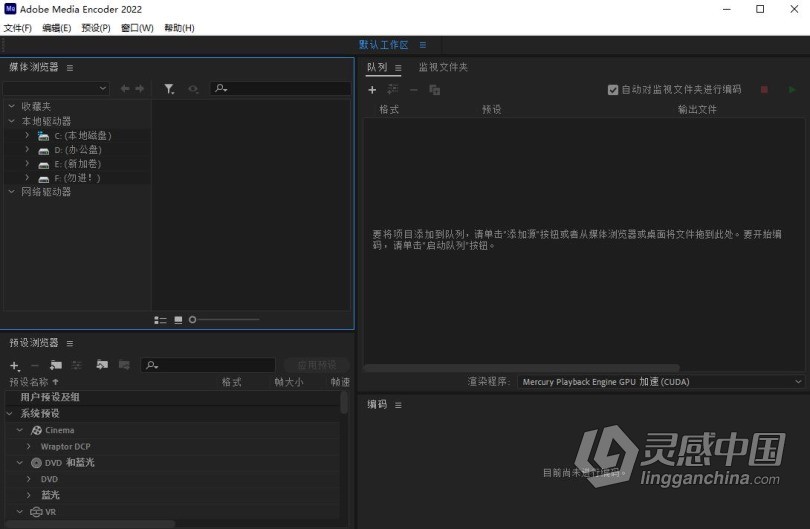Collapse the 系统预设 system presets group
Image resolution: width=810 pixels, height=529 pixels.
click(x=9, y=414)
